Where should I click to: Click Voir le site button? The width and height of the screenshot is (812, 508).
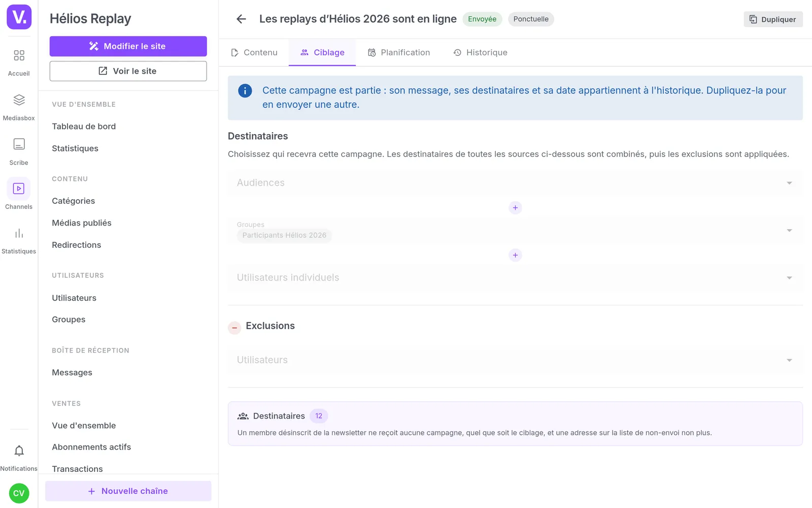click(128, 71)
